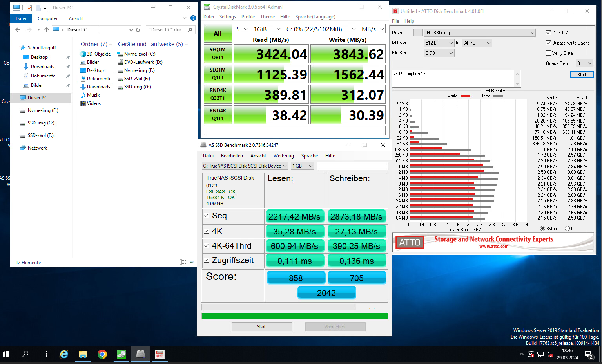Open the 1GiB test size dropdown
The image size is (602, 364).
pos(267,29)
